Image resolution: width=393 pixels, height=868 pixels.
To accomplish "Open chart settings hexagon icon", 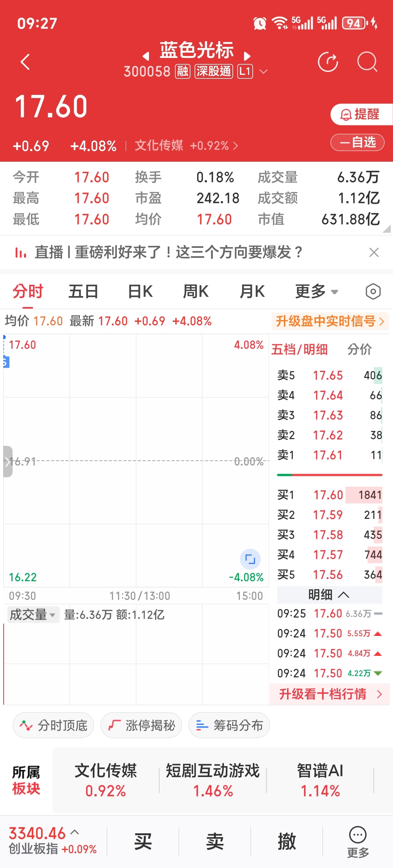I will point(373,292).
